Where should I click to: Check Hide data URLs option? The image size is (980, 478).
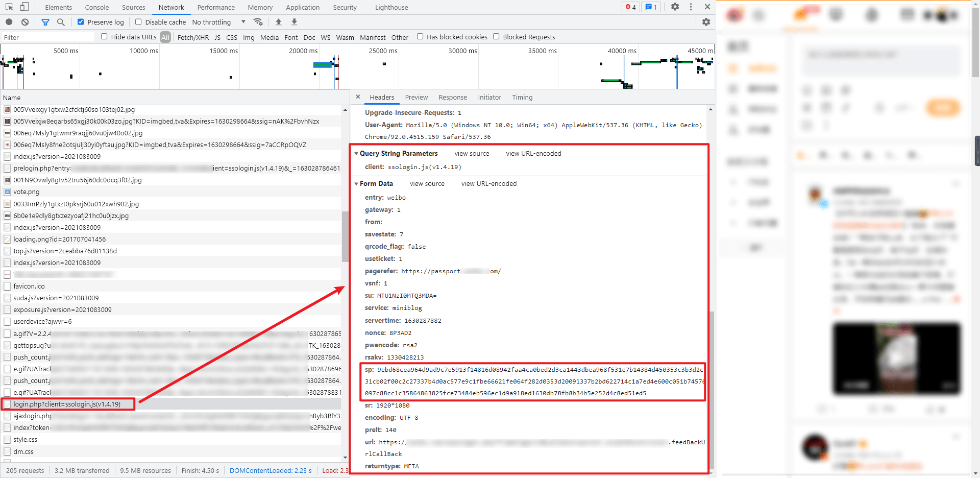click(x=104, y=37)
